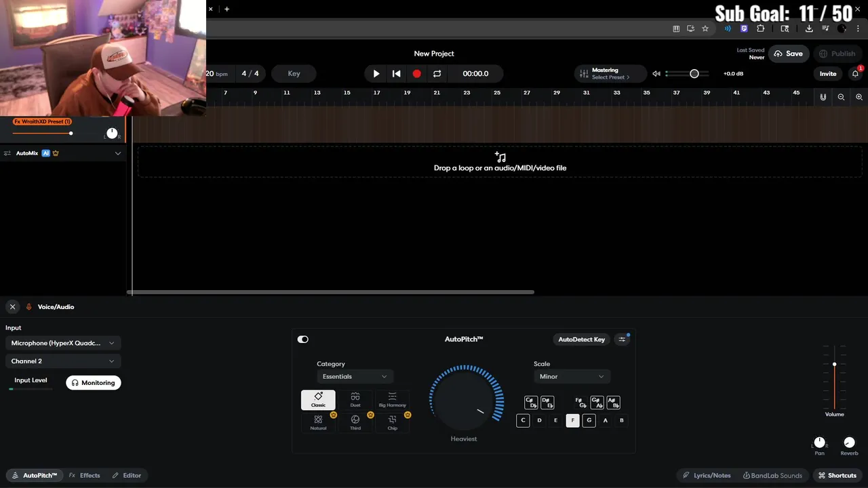
Task: Select the Classic AutoPitch preset
Action: click(318, 400)
